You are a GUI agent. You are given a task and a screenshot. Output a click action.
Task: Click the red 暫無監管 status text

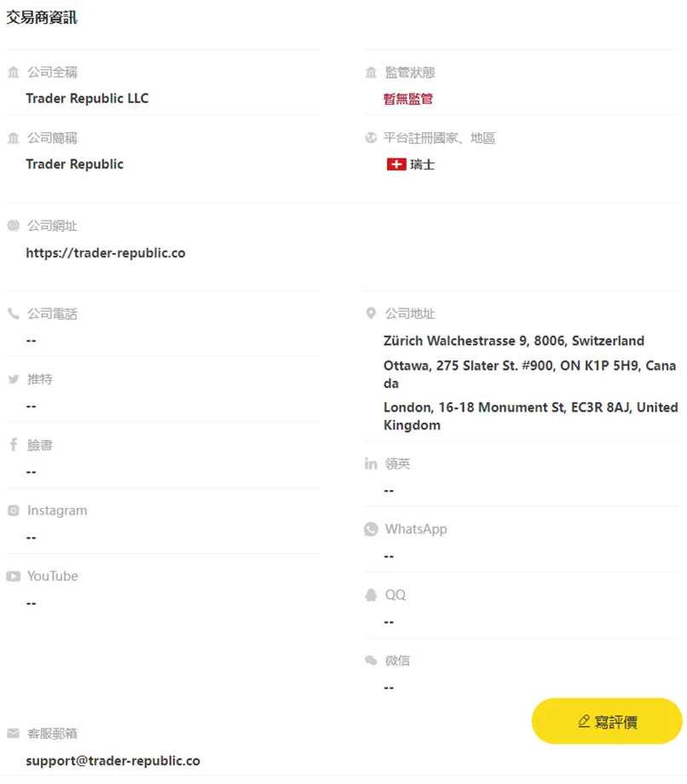click(408, 99)
